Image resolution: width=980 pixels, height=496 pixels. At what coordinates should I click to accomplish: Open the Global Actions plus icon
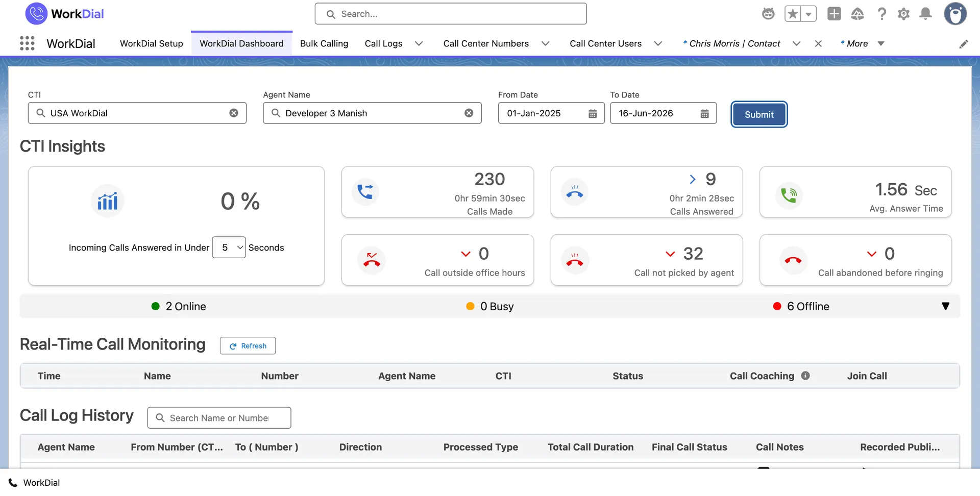(834, 14)
